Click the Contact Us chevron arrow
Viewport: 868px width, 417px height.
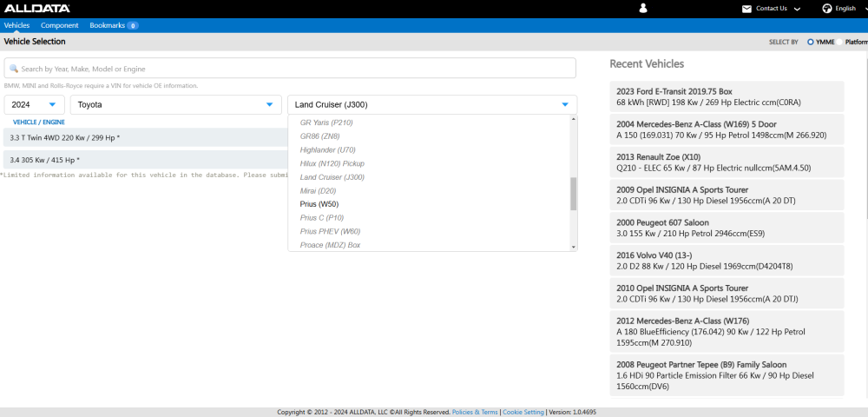click(797, 9)
